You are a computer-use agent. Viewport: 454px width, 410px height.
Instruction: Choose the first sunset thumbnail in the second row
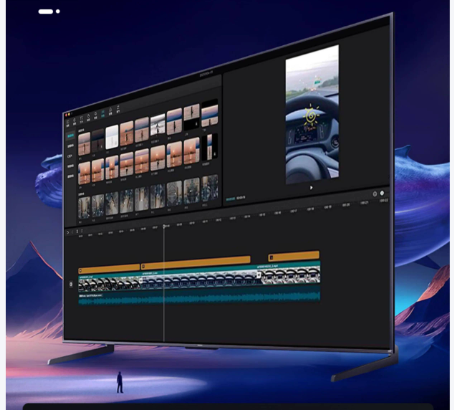click(84, 172)
